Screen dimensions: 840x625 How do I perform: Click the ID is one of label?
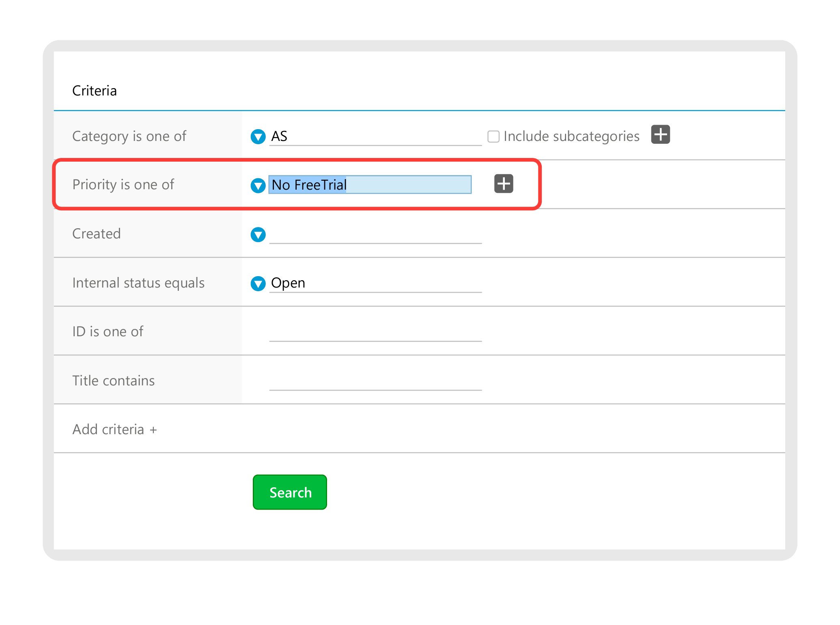click(x=108, y=331)
